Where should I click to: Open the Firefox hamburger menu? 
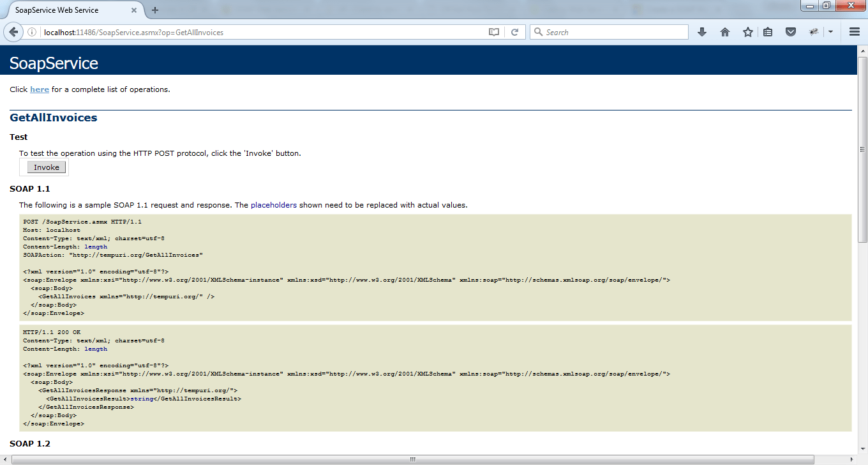(854, 32)
